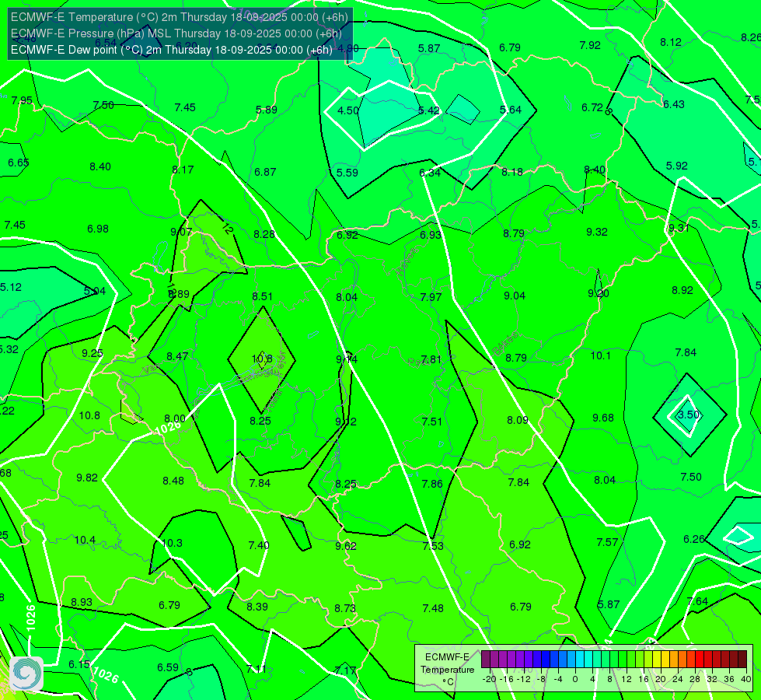Click the 6.59 value on the map

(168, 667)
